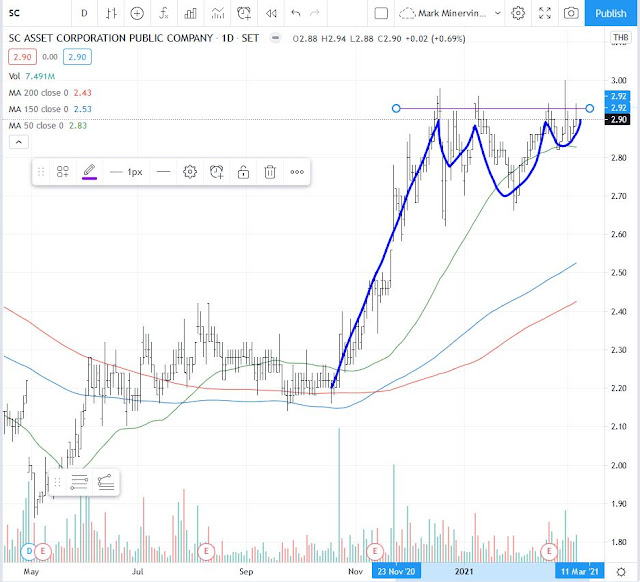Undo the last action
Screen dimensions: 640x582
point(296,13)
